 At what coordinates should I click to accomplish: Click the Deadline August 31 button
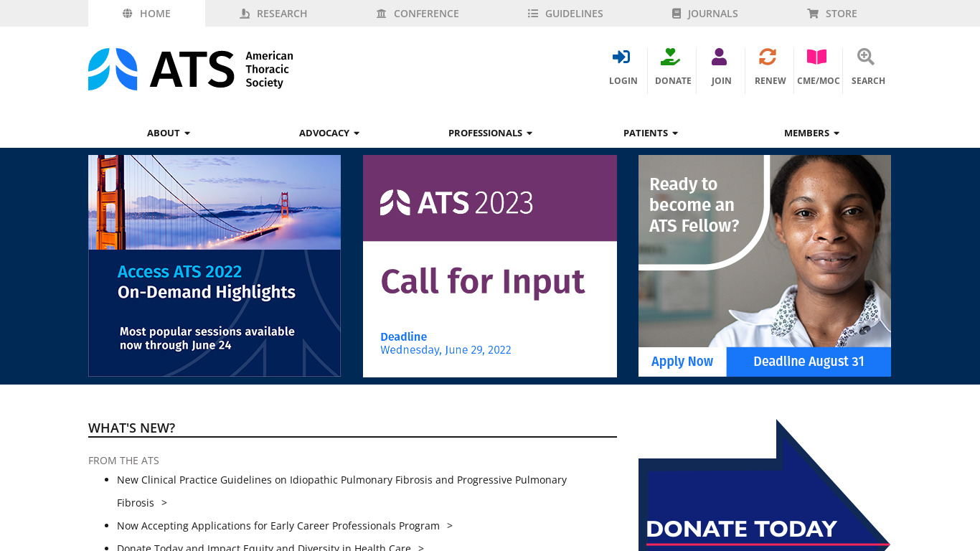tap(809, 362)
